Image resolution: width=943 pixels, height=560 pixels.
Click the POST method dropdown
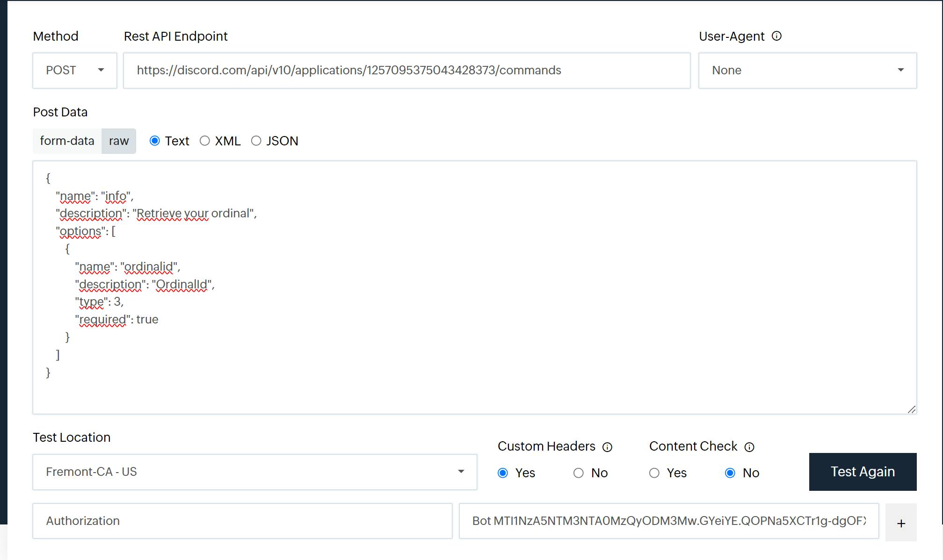tap(75, 70)
